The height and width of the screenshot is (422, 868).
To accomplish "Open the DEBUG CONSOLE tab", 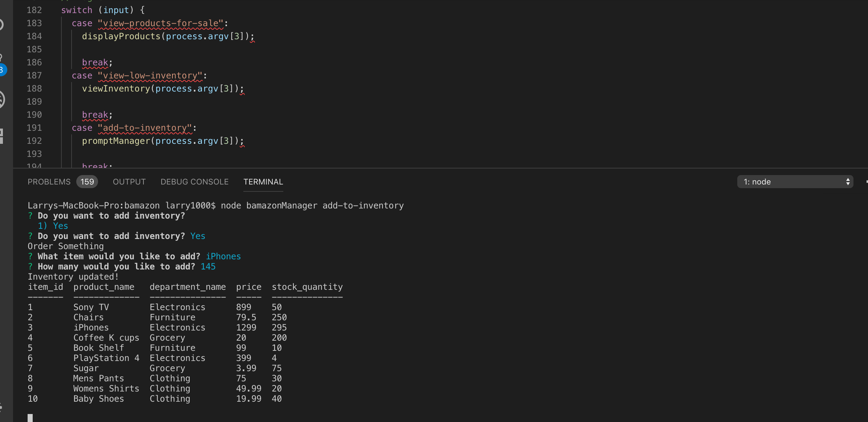I will 194,182.
